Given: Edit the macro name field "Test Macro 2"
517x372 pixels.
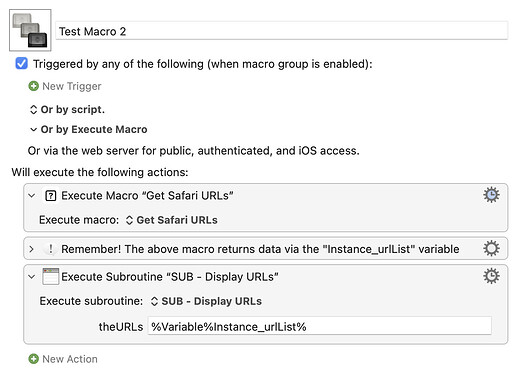Looking at the screenshot, I should (x=282, y=31).
